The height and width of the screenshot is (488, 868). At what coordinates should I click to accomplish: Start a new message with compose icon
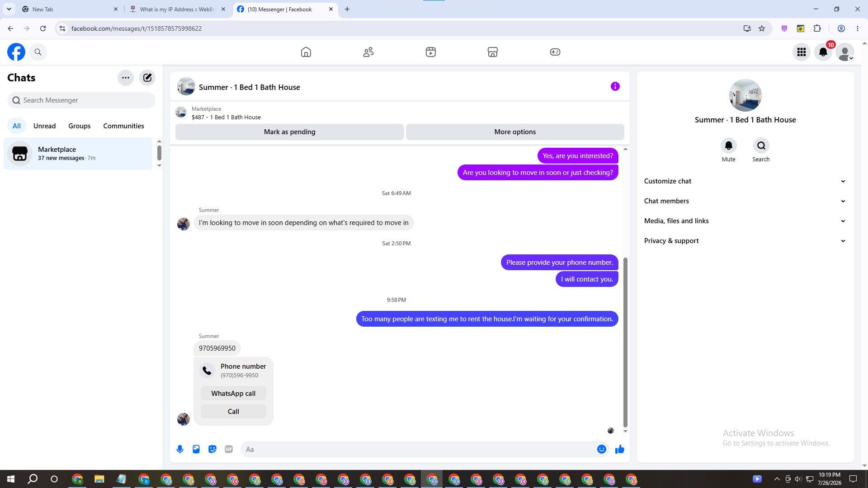(x=147, y=78)
